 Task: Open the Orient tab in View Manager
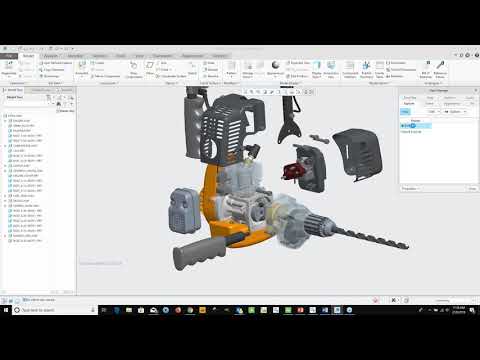(430, 104)
